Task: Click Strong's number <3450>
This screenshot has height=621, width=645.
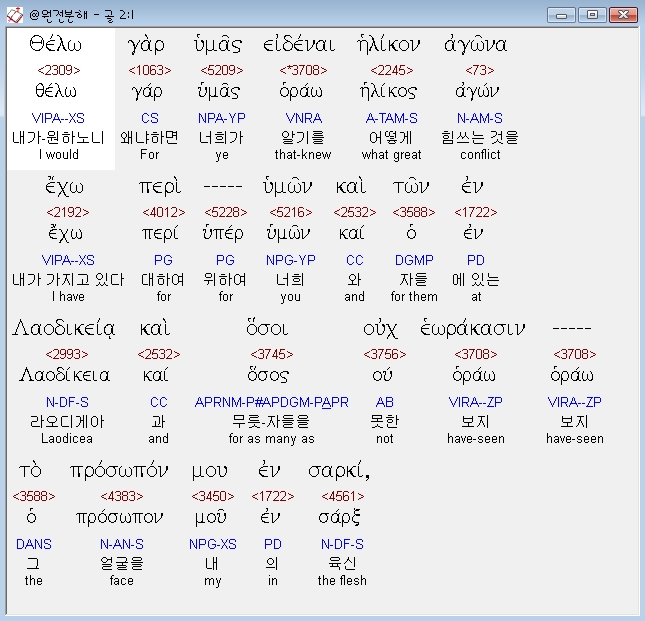Action: pyautogui.click(x=213, y=496)
